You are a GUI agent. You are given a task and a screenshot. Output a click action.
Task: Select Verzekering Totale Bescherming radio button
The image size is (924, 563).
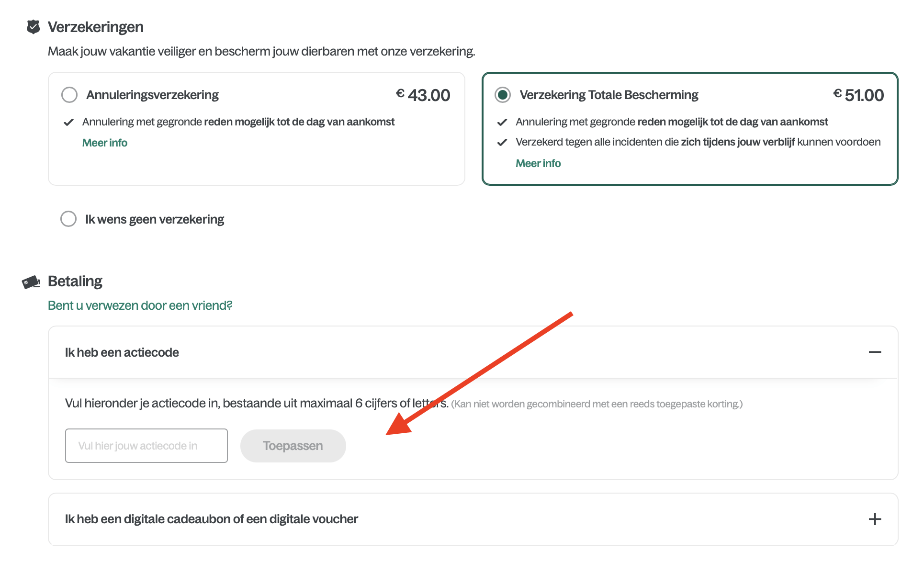[x=503, y=95]
